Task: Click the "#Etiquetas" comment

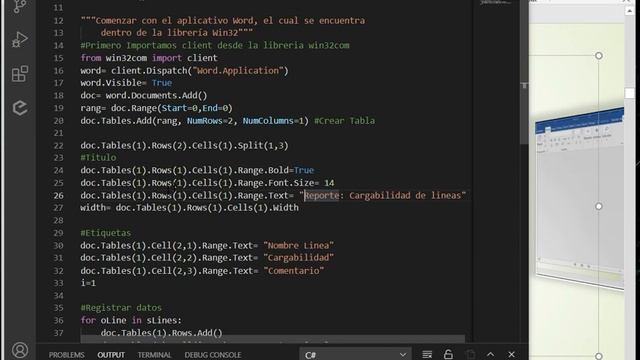Action: click(106, 233)
